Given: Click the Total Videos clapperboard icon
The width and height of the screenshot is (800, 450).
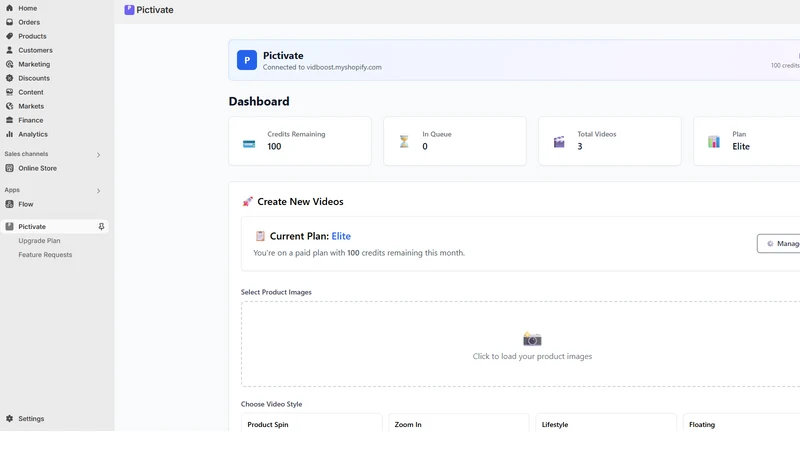Looking at the screenshot, I should click(559, 142).
